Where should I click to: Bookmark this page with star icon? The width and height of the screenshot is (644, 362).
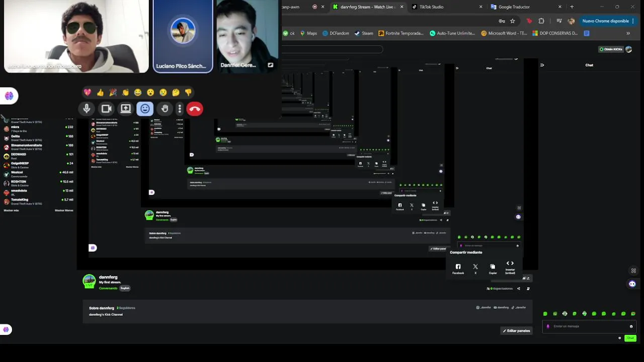point(512,21)
